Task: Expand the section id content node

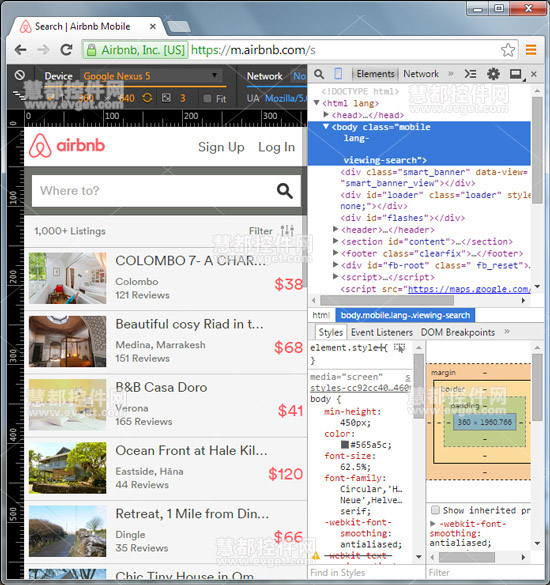Action: 335,241
